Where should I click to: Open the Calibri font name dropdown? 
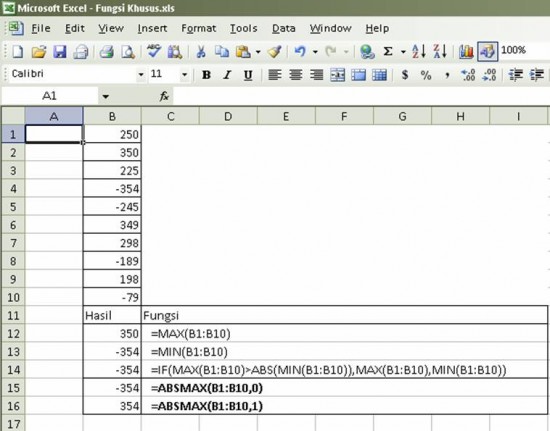pyautogui.click(x=141, y=74)
